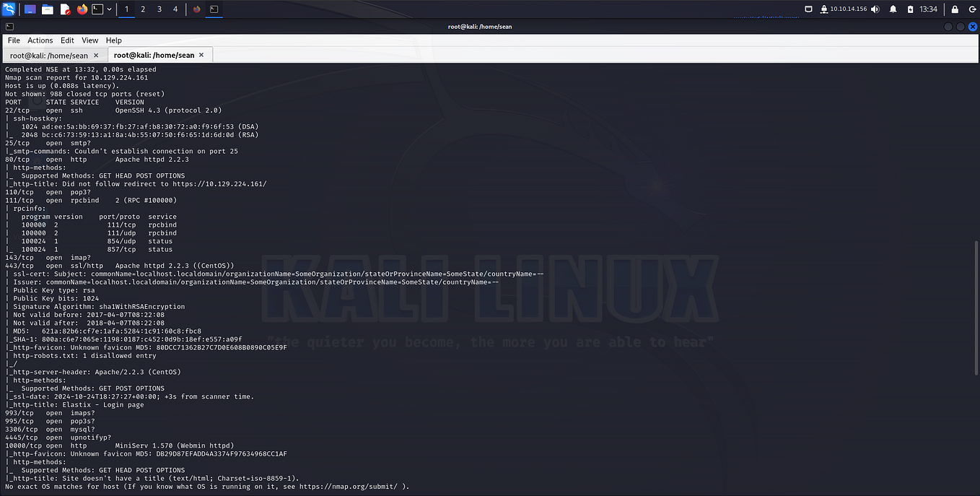Click the show desktop icon
Screen dimensions: 980x496
tap(809, 9)
